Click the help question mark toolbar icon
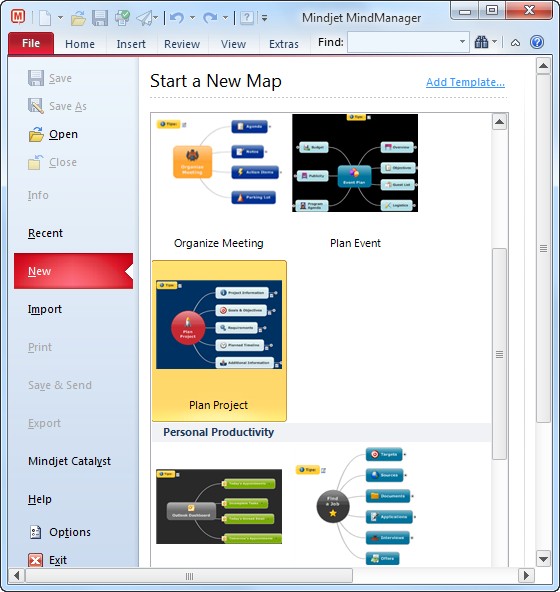560x592 pixels. (x=247, y=18)
